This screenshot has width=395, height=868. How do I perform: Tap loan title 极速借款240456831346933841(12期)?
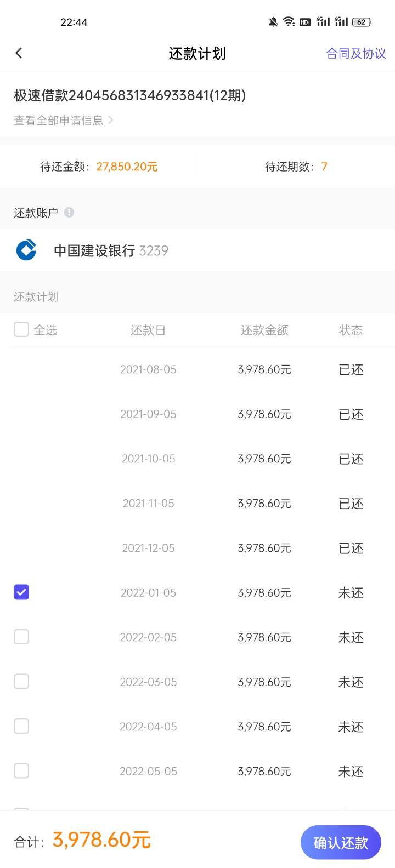129,95
